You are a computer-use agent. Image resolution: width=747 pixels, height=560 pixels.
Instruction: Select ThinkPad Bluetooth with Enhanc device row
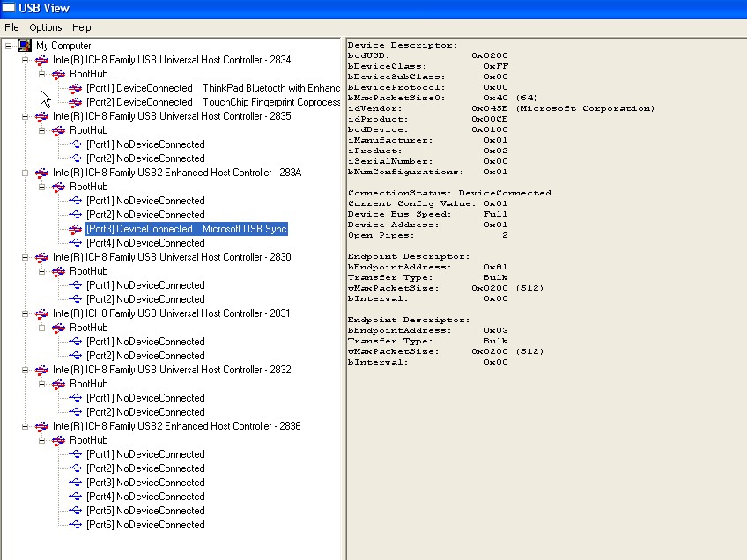pyautogui.click(x=213, y=88)
